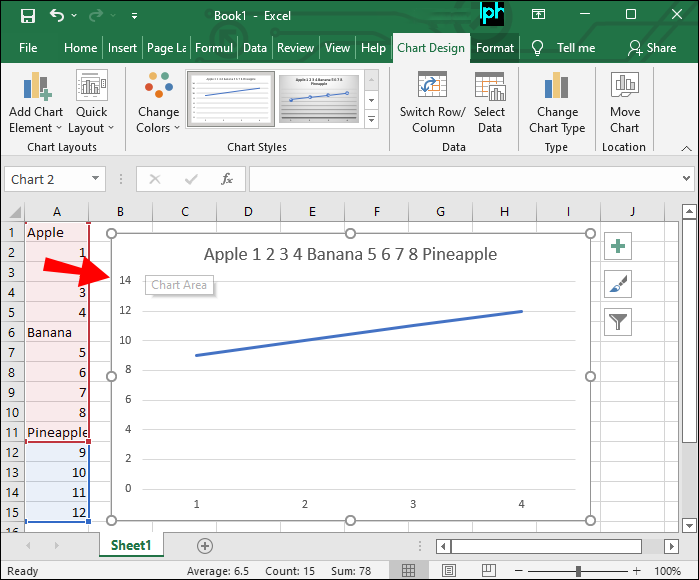This screenshot has width=699, height=580.
Task: Switch to Normal view
Action: coord(408,570)
